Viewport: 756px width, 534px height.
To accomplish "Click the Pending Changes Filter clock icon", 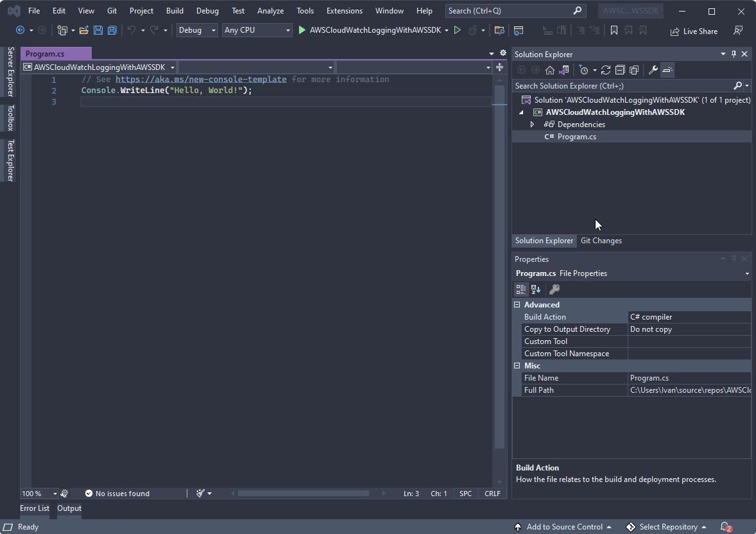I will [x=584, y=70].
